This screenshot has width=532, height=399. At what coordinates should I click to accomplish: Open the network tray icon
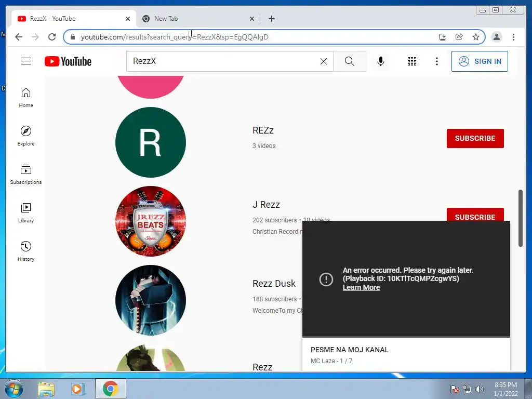(x=467, y=389)
